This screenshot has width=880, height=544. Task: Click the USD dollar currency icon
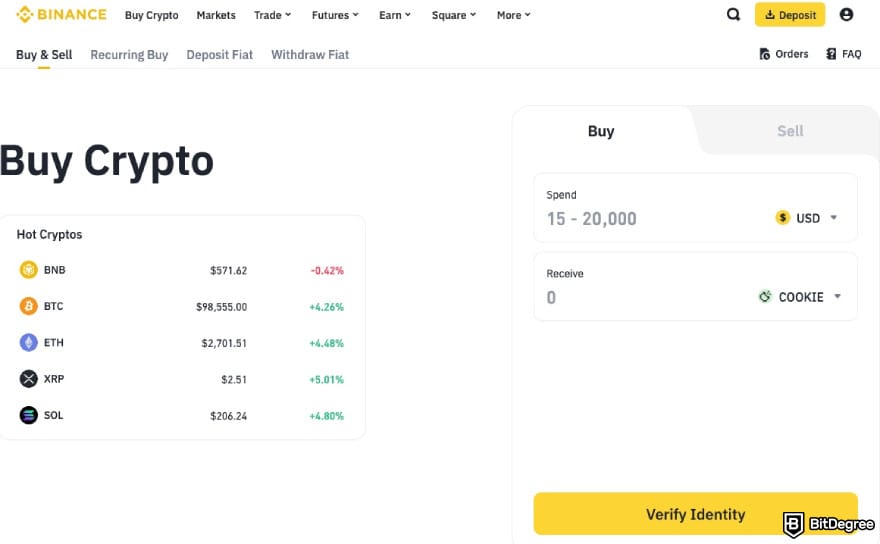point(783,218)
